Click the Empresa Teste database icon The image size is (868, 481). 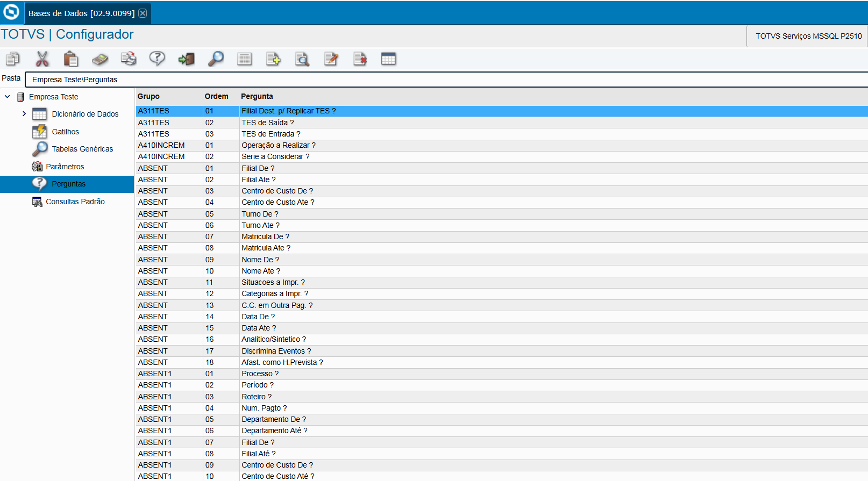click(20, 97)
